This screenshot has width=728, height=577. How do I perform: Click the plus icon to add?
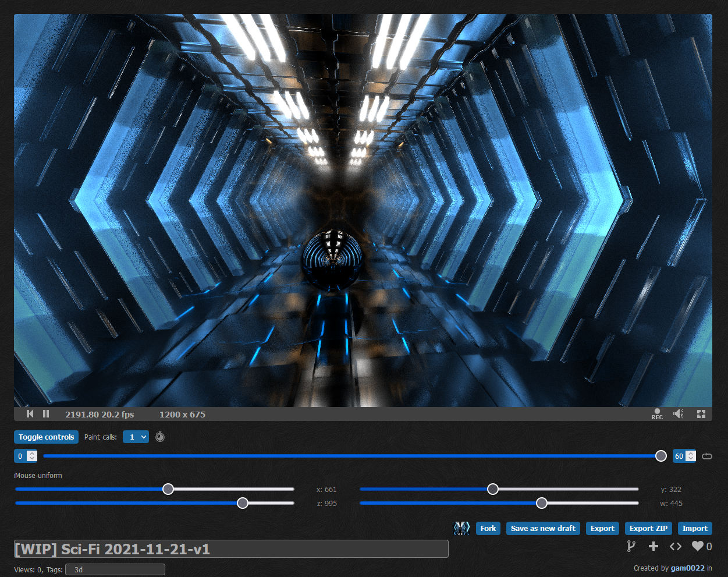coord(654,546)
